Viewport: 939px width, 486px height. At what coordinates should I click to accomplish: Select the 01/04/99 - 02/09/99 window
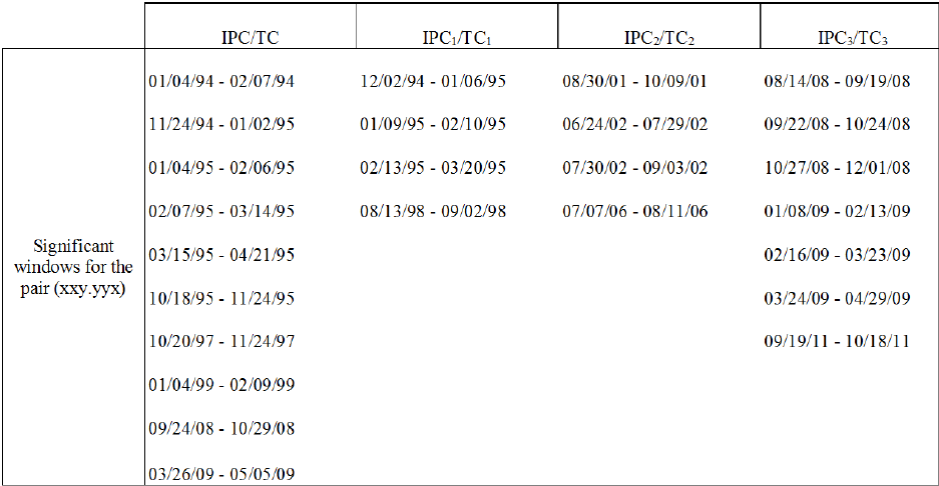point(220,385)
